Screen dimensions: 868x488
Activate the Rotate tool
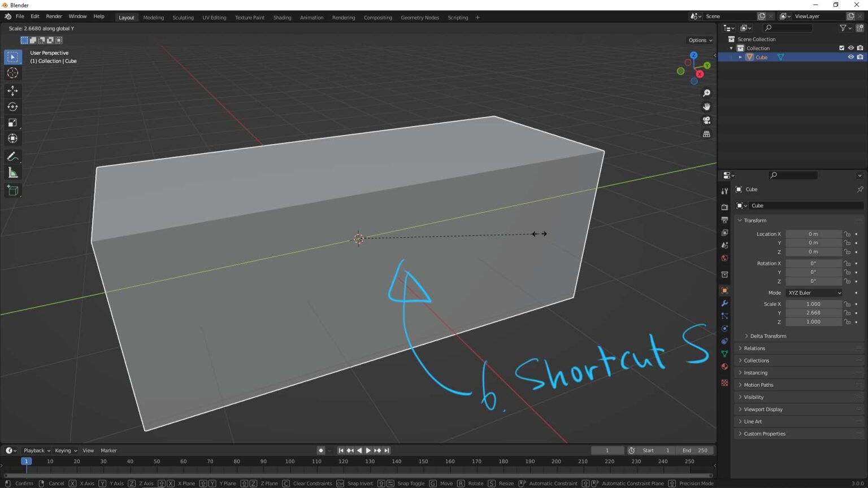(12, 107)
